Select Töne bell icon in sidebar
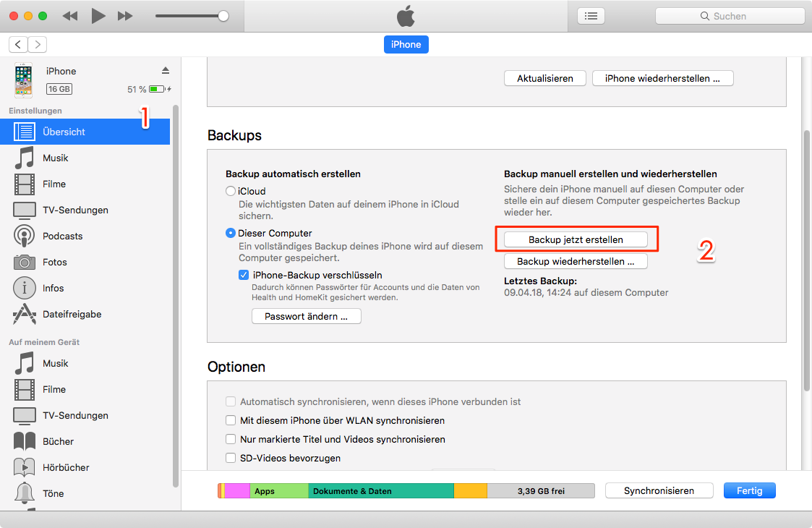 point(25,493)
